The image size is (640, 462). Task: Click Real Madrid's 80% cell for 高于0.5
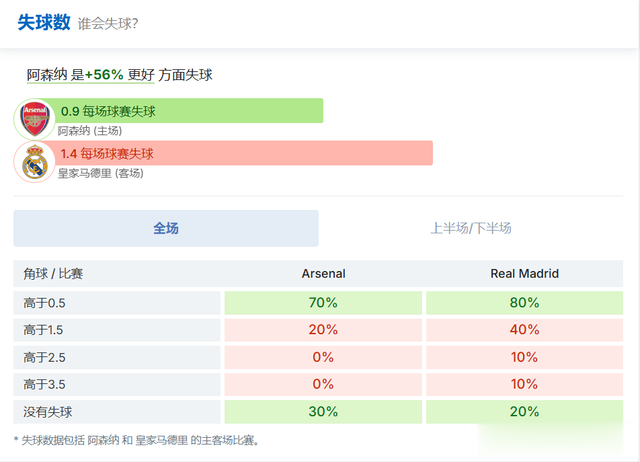tap(524, 302)
